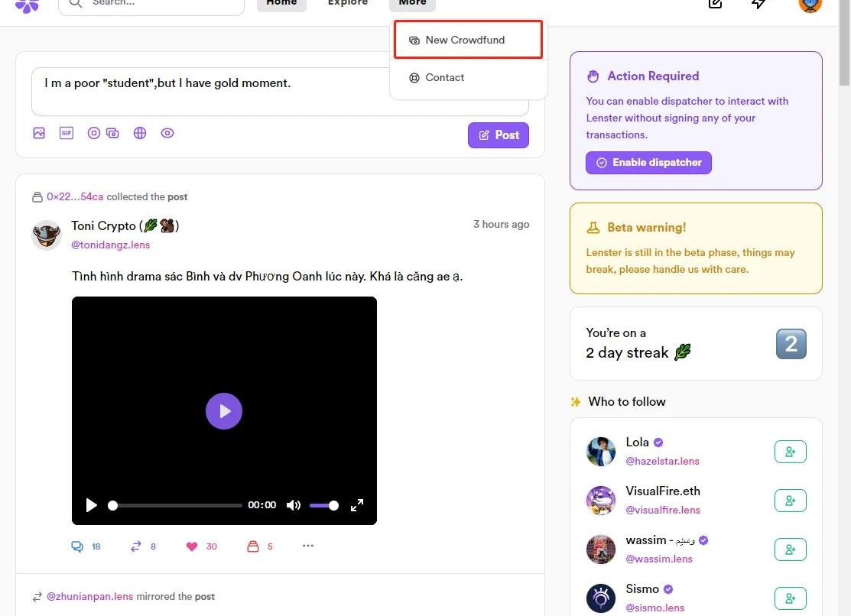
Task: Open the profile avatar menu in the header
Action: coord(810,4)
